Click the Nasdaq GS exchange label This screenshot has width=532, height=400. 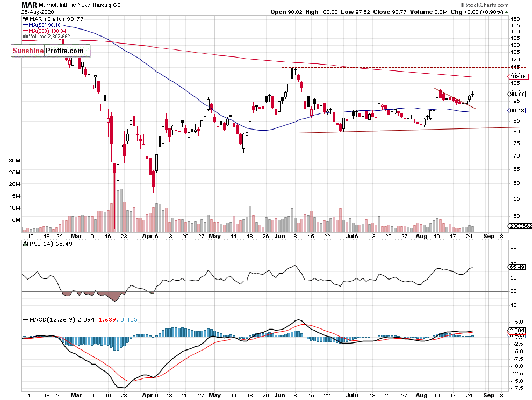pos(106,5)
